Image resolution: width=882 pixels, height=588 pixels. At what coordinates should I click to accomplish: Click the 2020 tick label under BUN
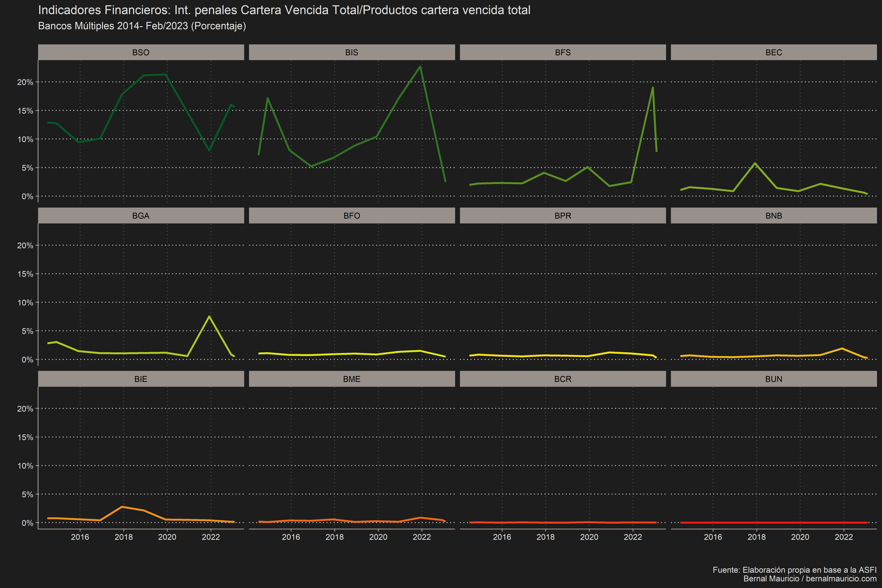coord(800,537)
